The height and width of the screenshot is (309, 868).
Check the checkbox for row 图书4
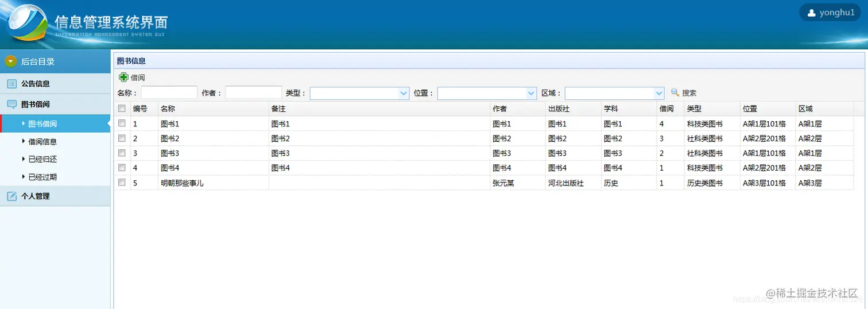pyautogui.click(x=122, y=168)
